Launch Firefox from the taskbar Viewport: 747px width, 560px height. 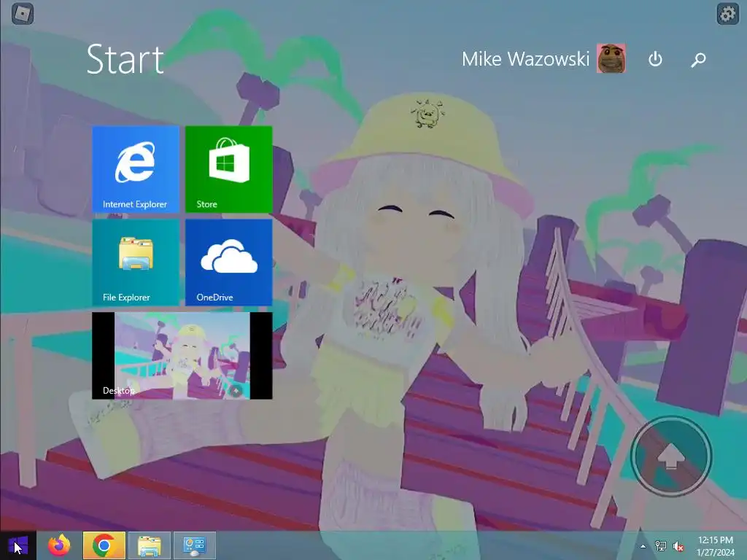59,545
